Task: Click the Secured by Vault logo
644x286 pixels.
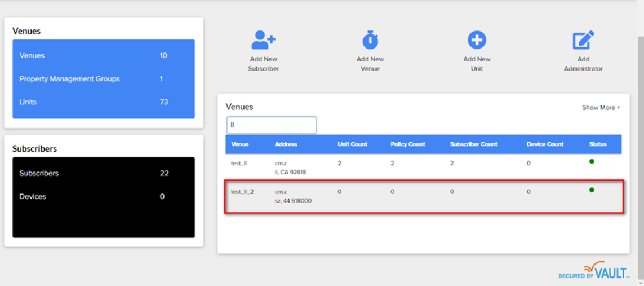Action: tap(593, 271)
